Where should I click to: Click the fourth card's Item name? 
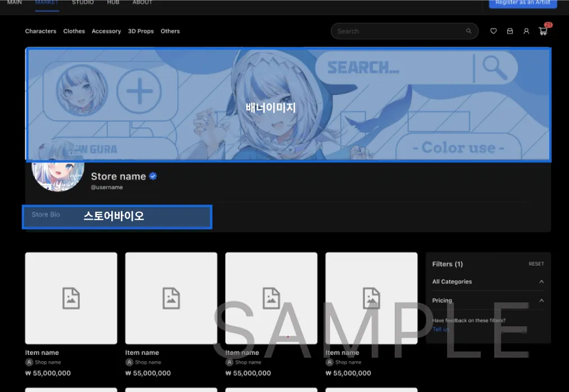[342, 353]
